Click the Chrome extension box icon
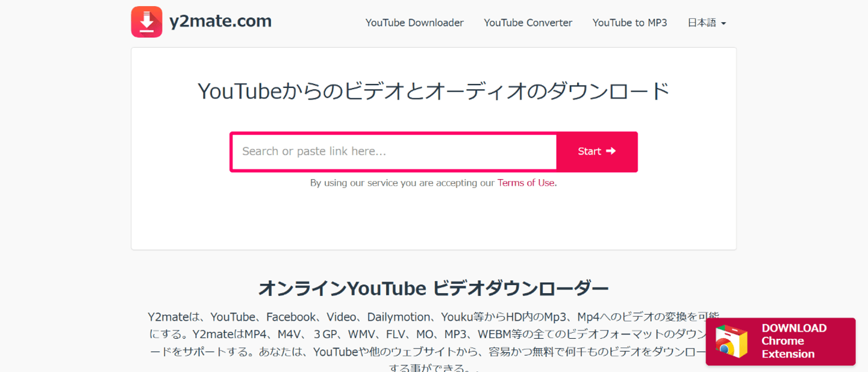The width and height of the screenshot is (868, 372). tap(731, 341)
